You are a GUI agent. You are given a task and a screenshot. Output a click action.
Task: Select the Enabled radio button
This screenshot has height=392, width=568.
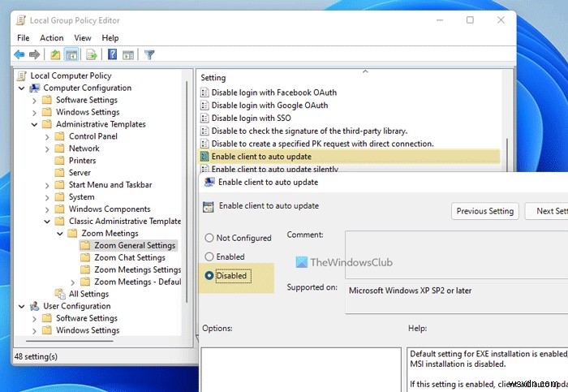click(x=209, y=256)
